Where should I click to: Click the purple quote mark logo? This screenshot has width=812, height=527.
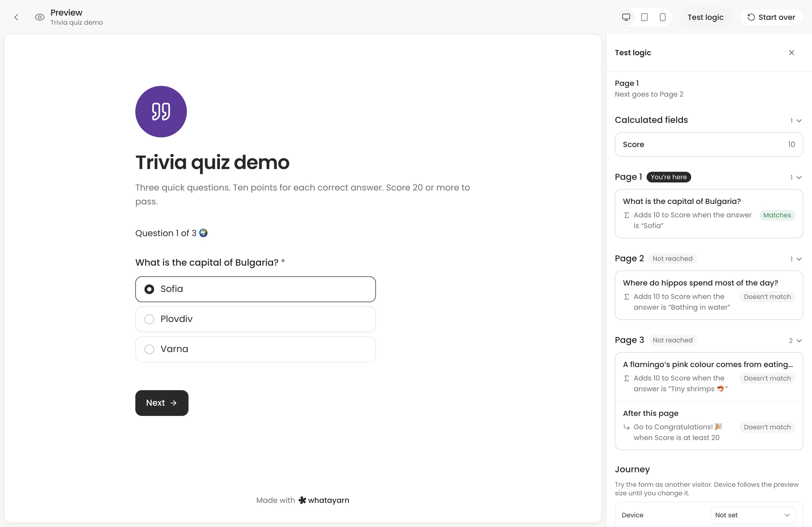(x=161, y=111)
